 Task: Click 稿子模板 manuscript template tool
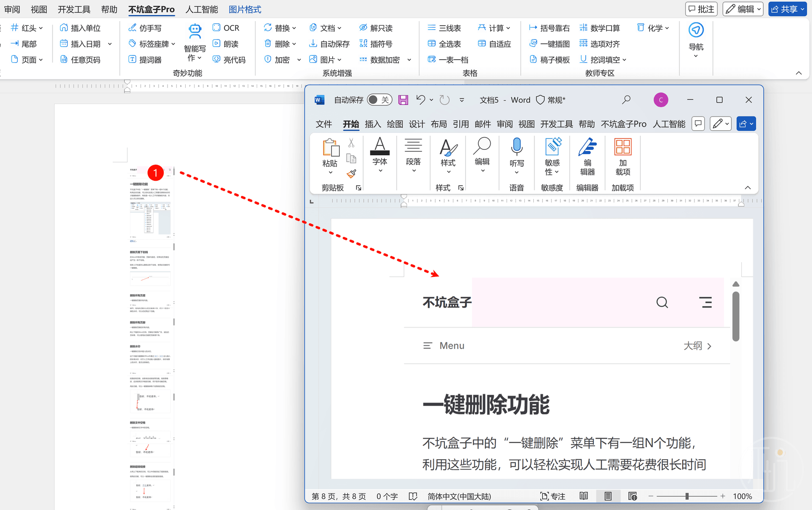tap(549, 60)
